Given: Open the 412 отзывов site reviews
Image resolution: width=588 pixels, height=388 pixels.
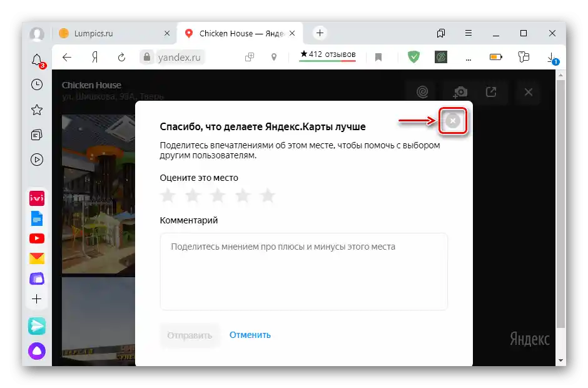Looking at the screenshot, I should tap(328, 55).
